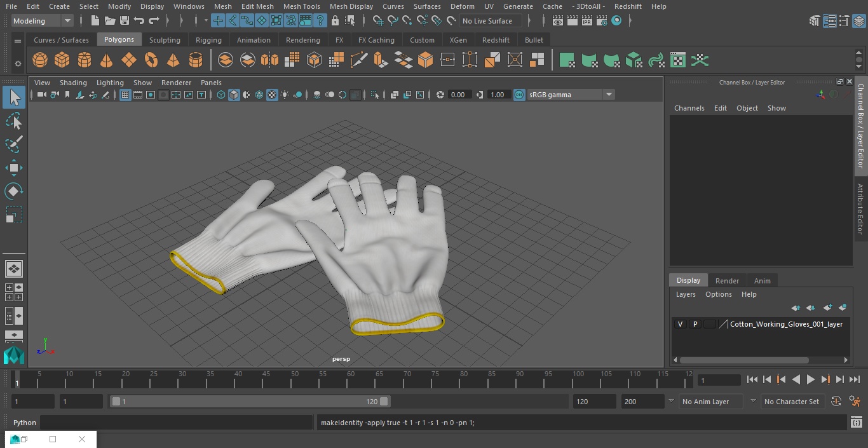
Task: Click the Python command line label
Action: [25, 423]
